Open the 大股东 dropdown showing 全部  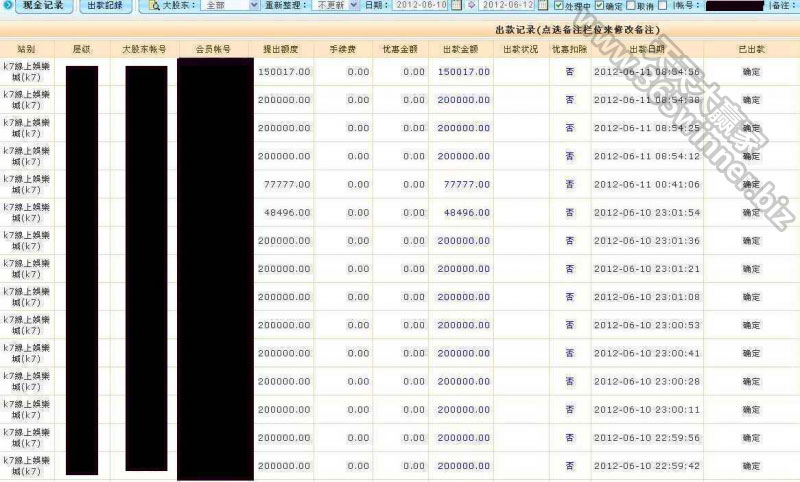pos(230,6)
